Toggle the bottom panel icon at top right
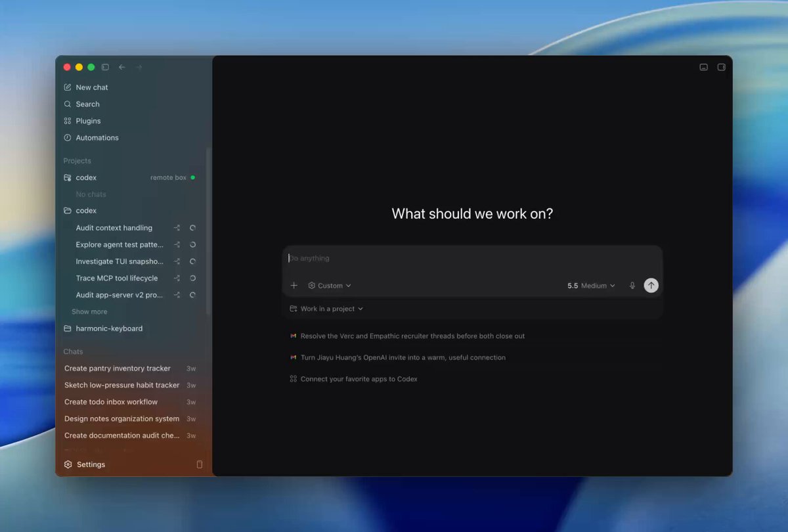The width and height of the screenshot is (788, 532). [703, 67]
